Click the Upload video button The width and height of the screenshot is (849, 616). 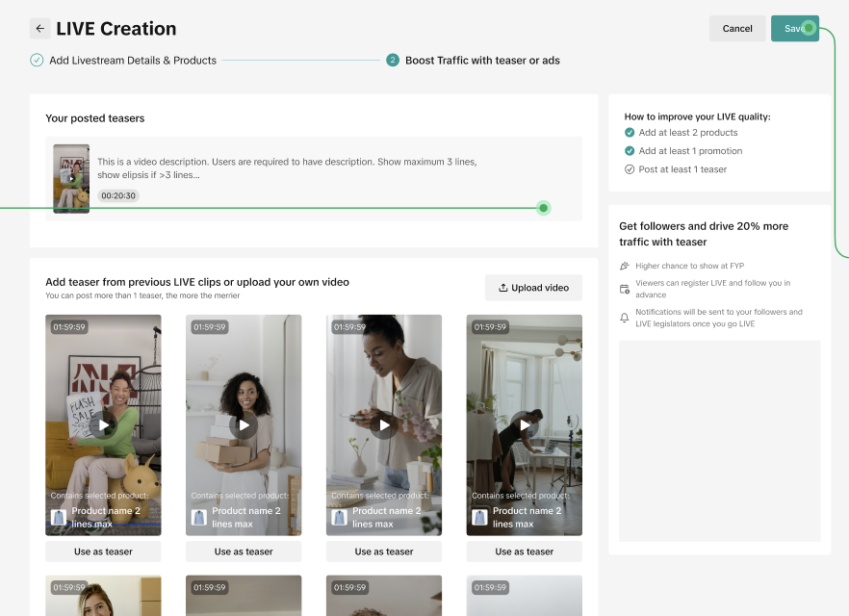(x=533, y=288)
